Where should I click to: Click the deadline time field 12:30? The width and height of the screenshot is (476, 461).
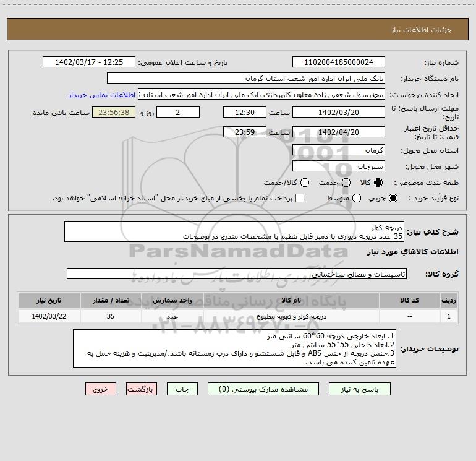tap(245, 112)
